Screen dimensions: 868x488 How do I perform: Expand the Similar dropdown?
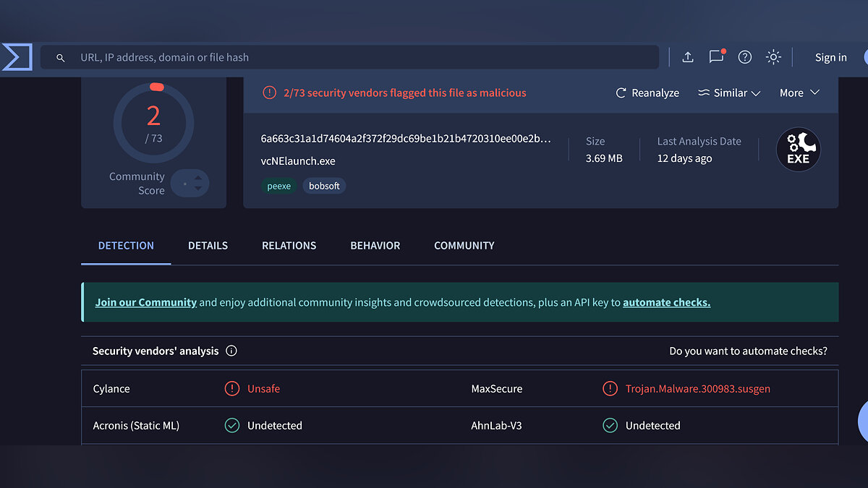pos(729,93)
